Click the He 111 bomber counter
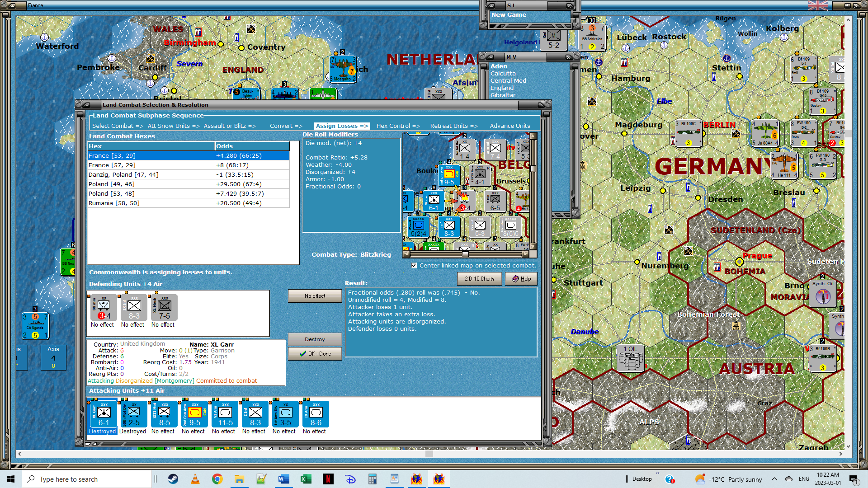The width and height of the screenshot is (868, 488). click(784, 166)
